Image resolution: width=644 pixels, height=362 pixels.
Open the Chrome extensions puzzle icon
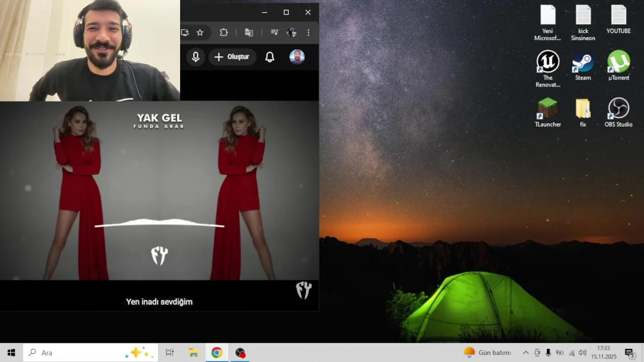click(224, 33)
